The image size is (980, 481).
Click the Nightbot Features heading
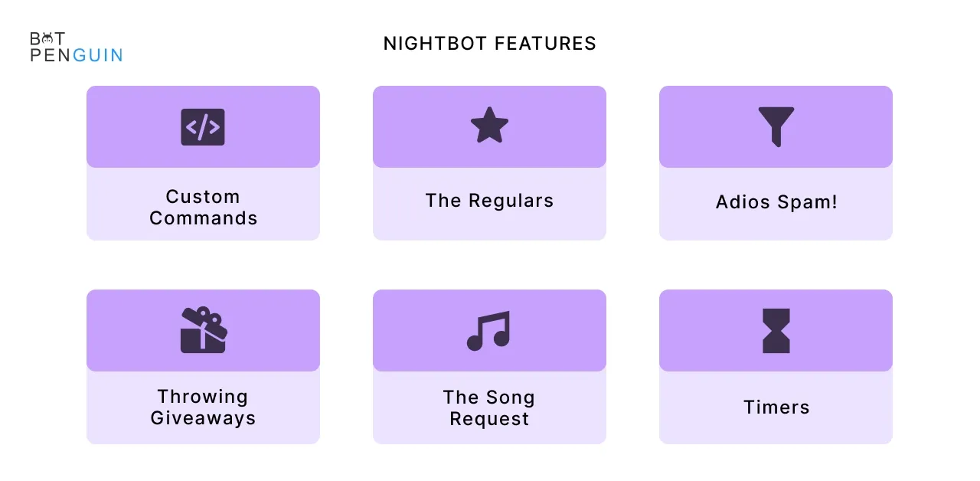[490, 44]
